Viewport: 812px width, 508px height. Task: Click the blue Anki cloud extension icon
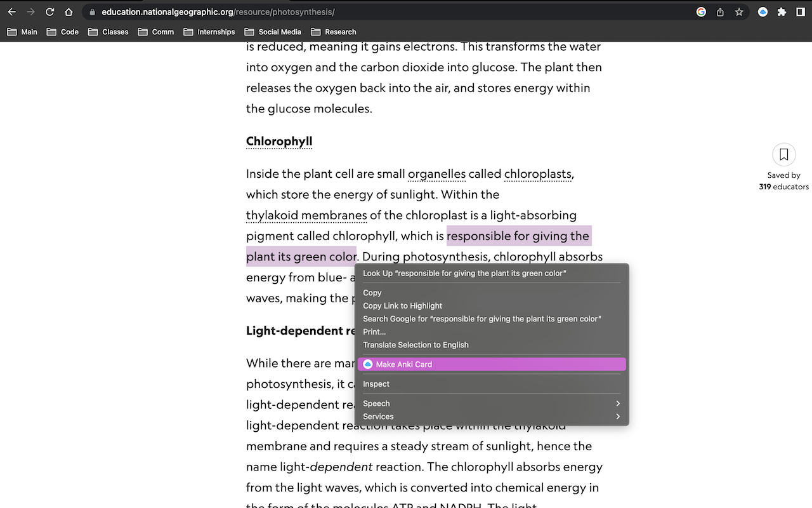(763, 11)
